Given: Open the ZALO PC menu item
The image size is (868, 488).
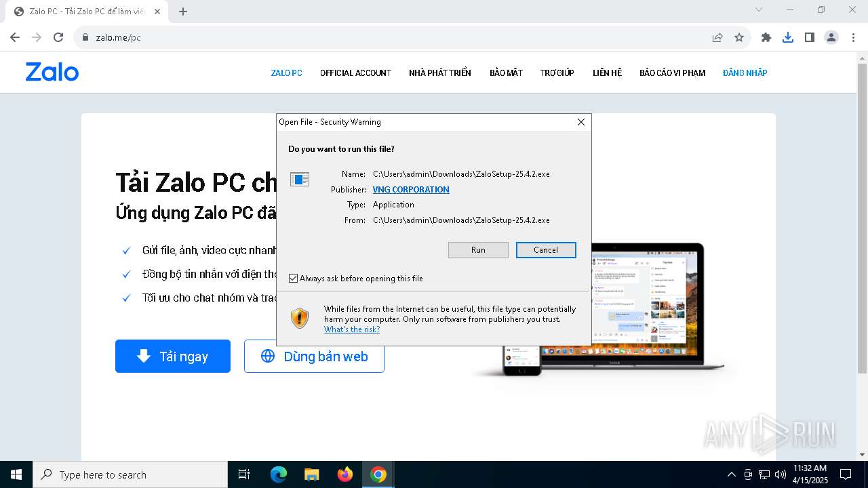Looking at the screenshot, I should (287, 73).
